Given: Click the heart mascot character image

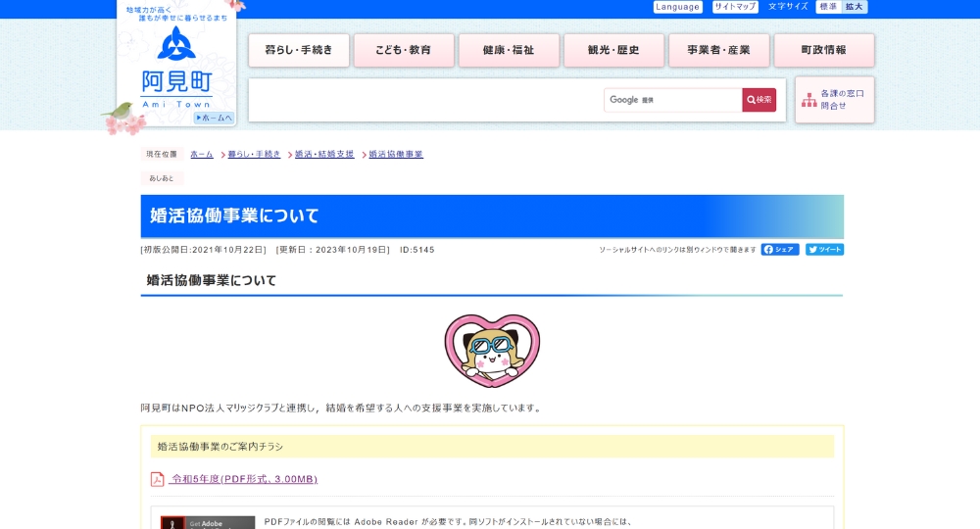Looking at the screenshot, I should point(492,351).
